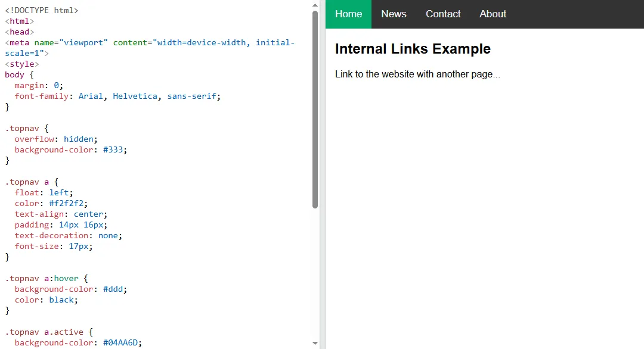644x349 pixels.
Task: Select the active Home navigation tab
Action: (348, 14)
